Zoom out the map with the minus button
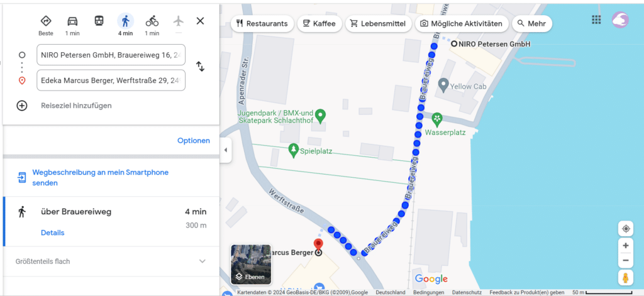Image resolution: width=644 pixels, height=296 pixels. coord(626,260)
